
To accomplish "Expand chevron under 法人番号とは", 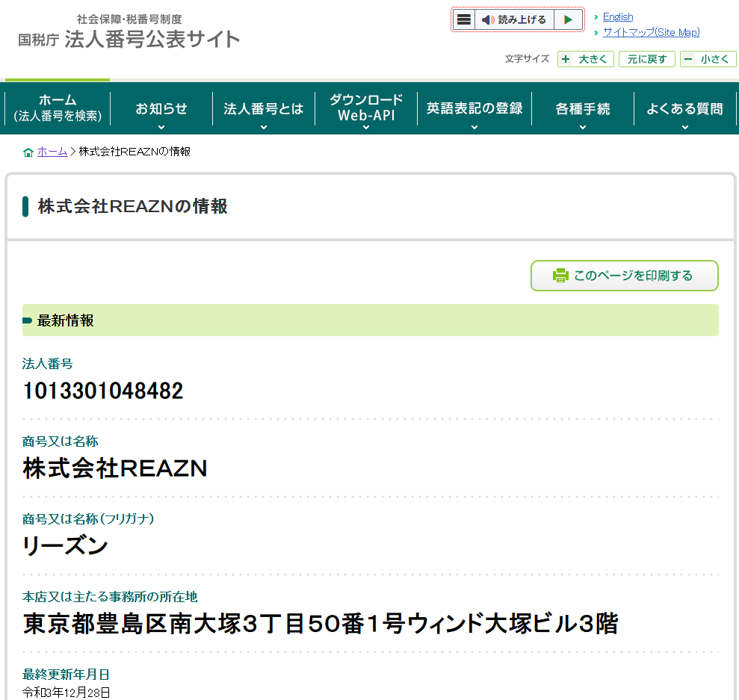I will click(264, 127).
